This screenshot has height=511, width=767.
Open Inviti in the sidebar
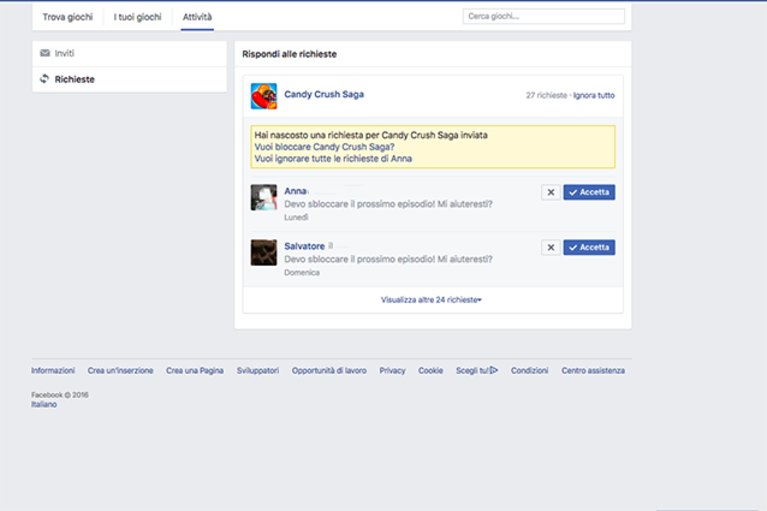[x=130, y=53]
